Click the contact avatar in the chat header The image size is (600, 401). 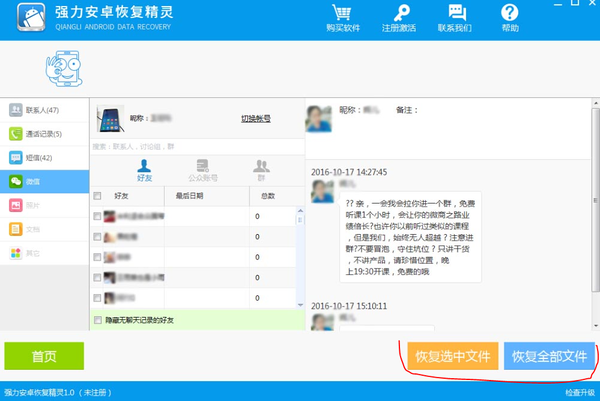318,119
